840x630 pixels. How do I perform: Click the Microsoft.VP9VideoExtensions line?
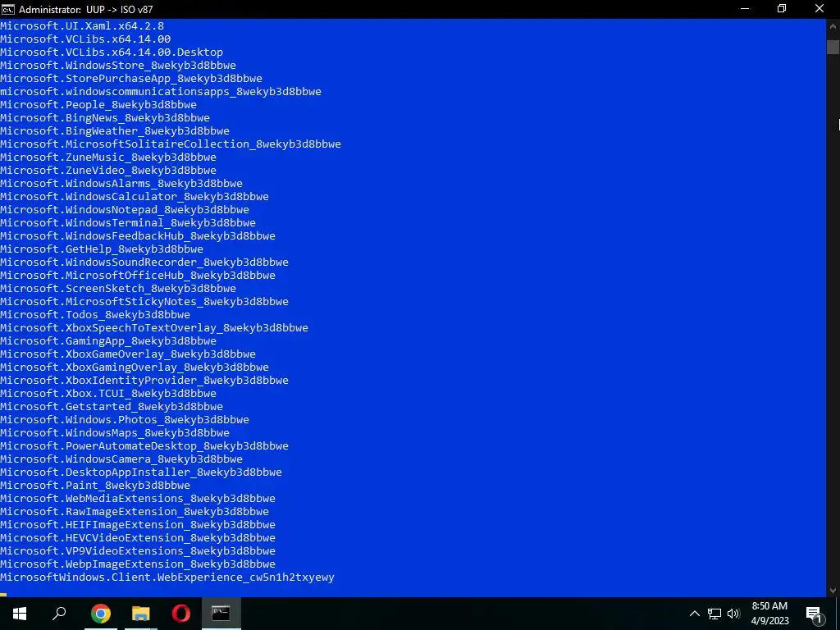pos(138,550)
